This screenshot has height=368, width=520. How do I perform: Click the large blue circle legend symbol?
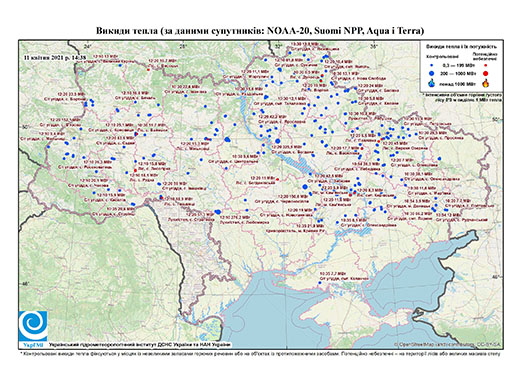[x=432, y=73]
